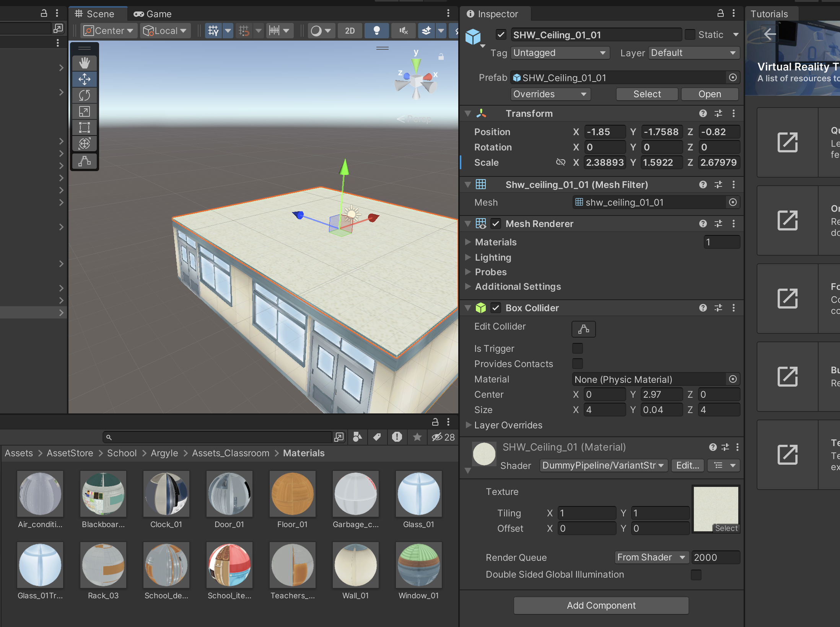The image size is (840, 627).
Task: Toggle the Is Trigger checkbox
Action: click(x=577, y=348)
